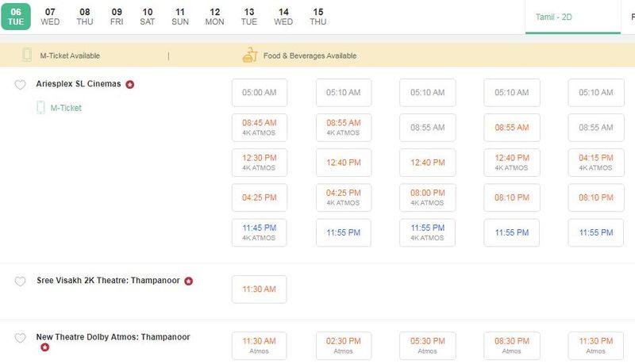The width and height of the screenshot is (635, 364).
Task: Favorite Ariesplex SL Cinemas with heart icon
Action: click(x=21, y=85)
